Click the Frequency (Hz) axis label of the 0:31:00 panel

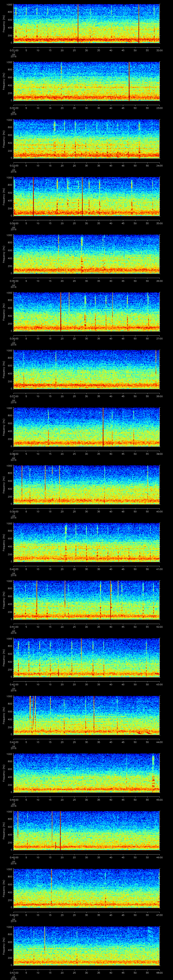[x=4, y=24]
